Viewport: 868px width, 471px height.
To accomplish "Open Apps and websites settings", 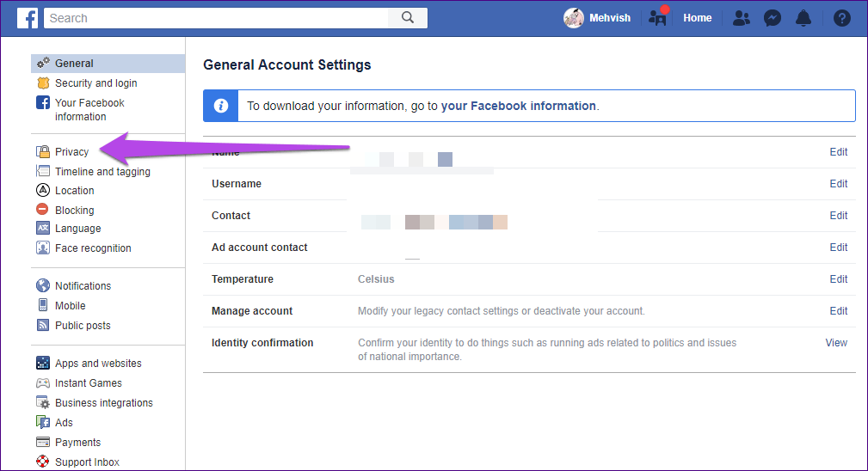I will (x=98, y=364).
